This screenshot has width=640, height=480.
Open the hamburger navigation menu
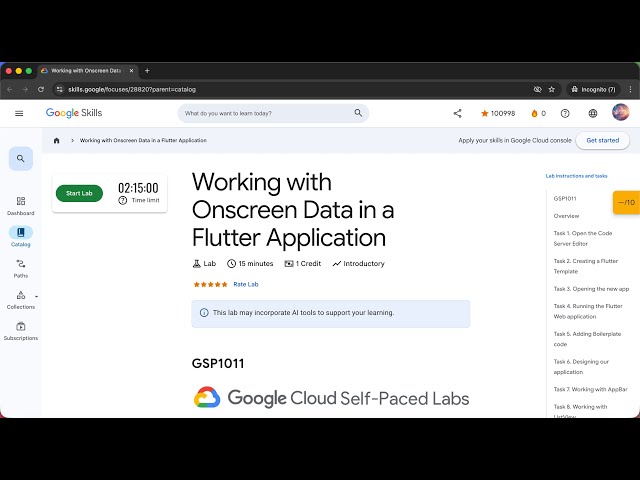coord(19,113)
